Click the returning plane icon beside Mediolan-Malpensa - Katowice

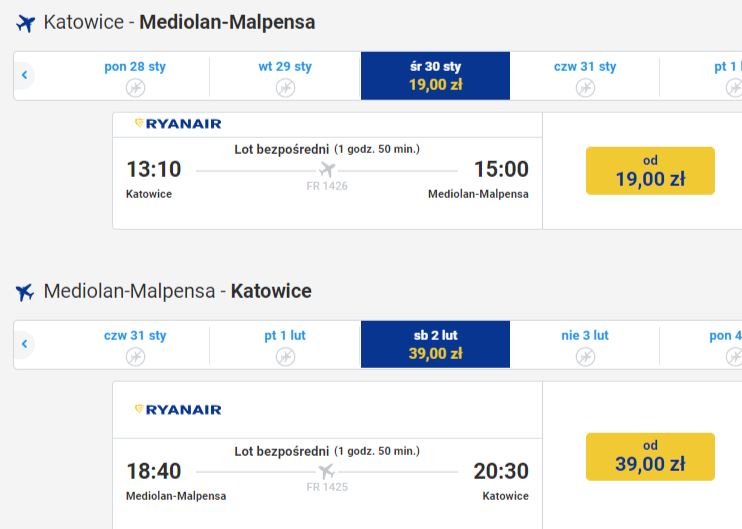pyautogui.click(x=25, y=291)
